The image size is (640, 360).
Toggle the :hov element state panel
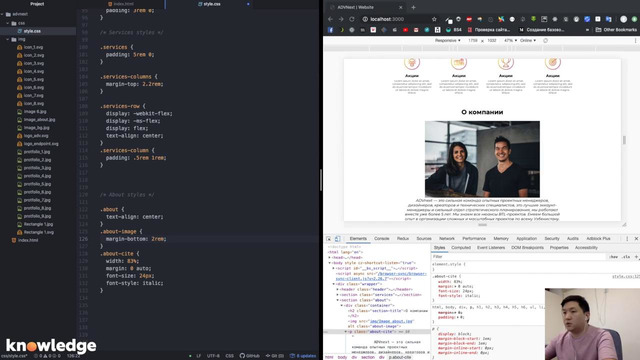click(x=613, y=257)
